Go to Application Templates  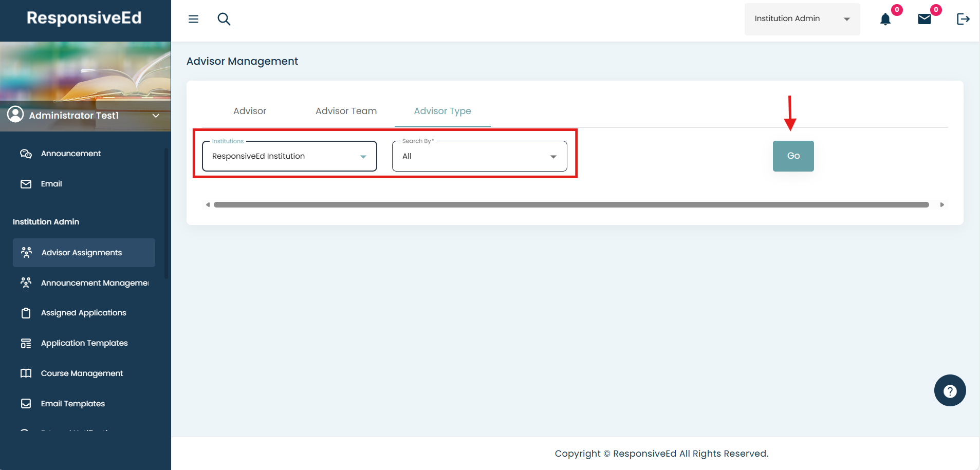[84, 343]
